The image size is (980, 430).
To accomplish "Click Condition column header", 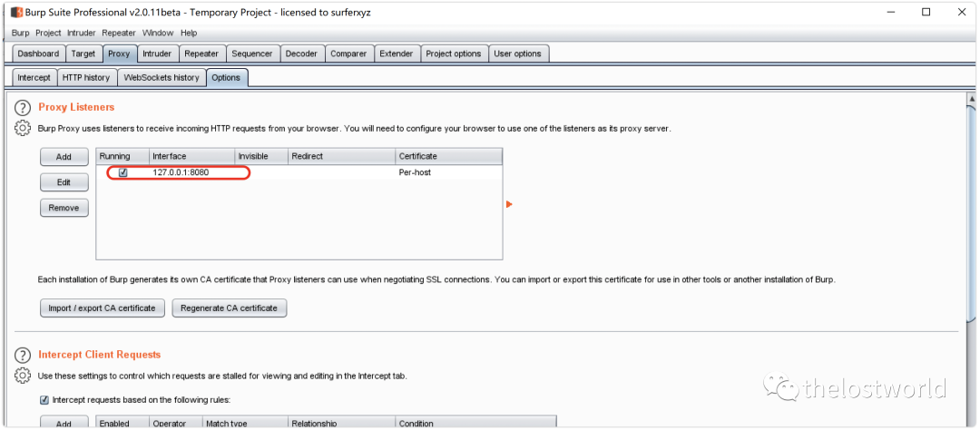I will tap(475, 423).
